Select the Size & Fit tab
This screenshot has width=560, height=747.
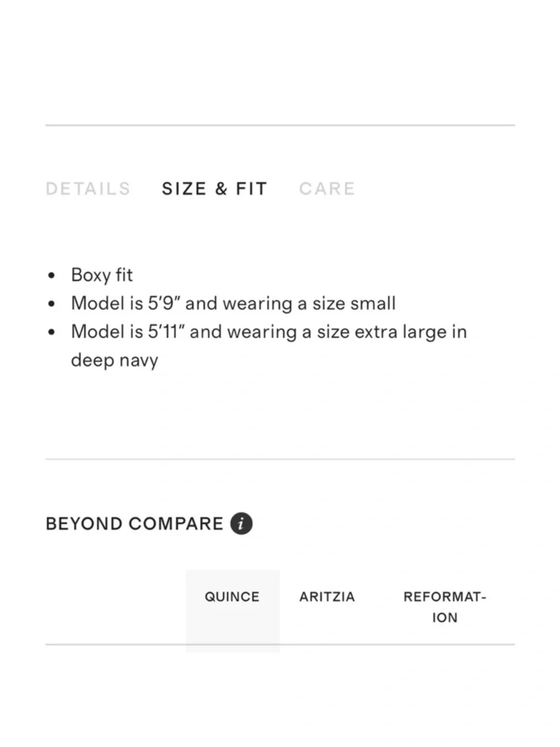pos(214,189)
